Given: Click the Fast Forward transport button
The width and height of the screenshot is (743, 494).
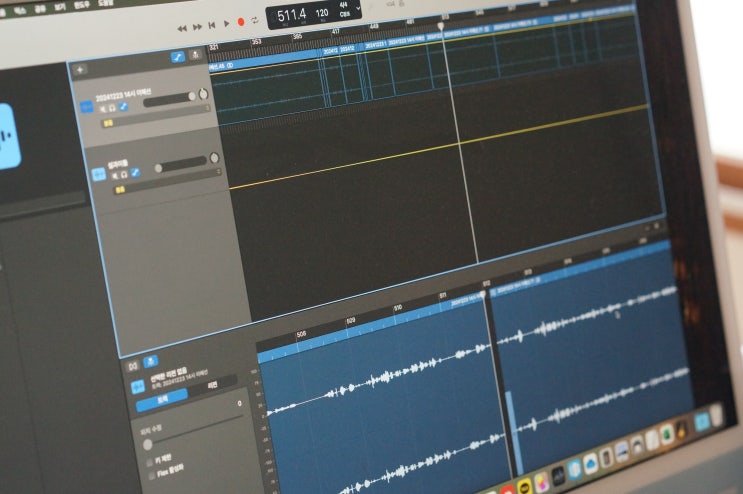Looking at the screenshot, I should (197, 27).
